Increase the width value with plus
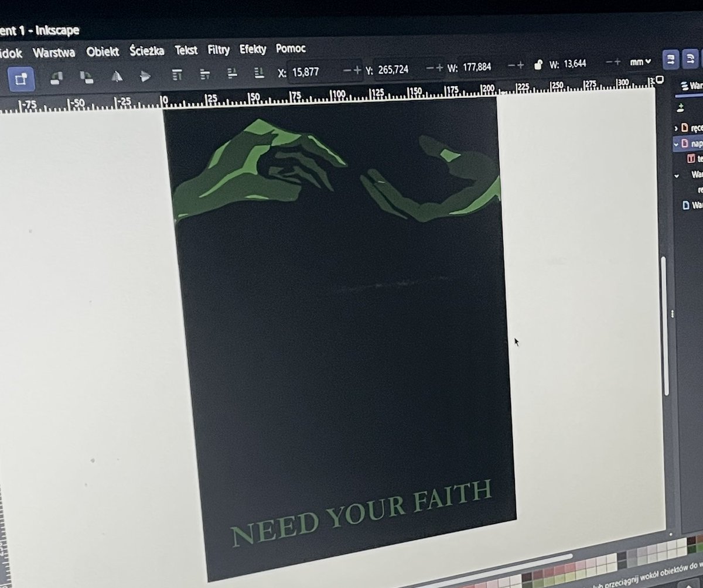 pos(521,66)
